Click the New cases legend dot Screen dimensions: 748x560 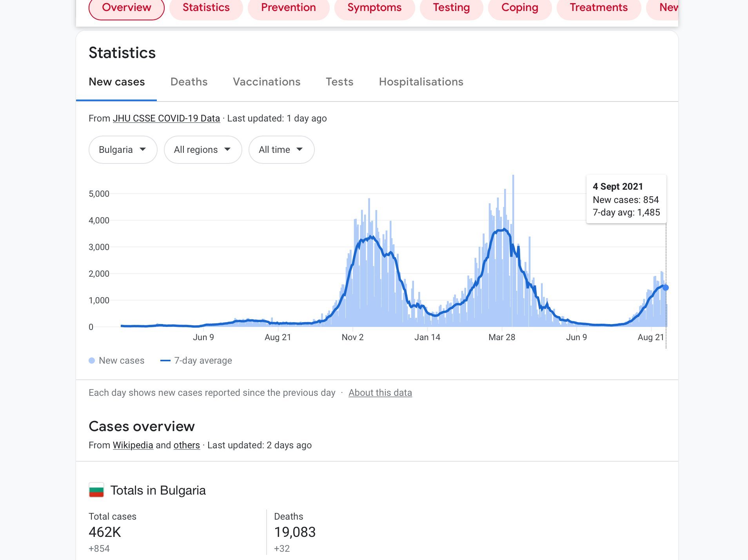(x=92, y=361)
